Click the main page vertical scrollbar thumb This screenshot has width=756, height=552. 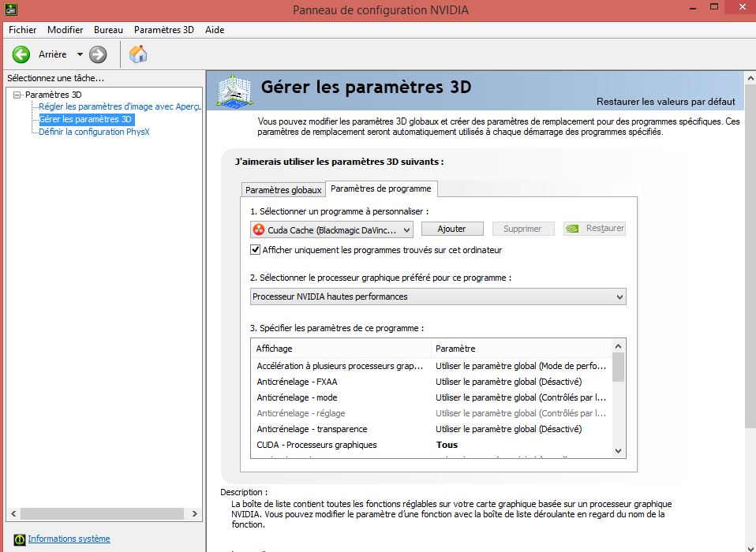[x=750, y=255]
